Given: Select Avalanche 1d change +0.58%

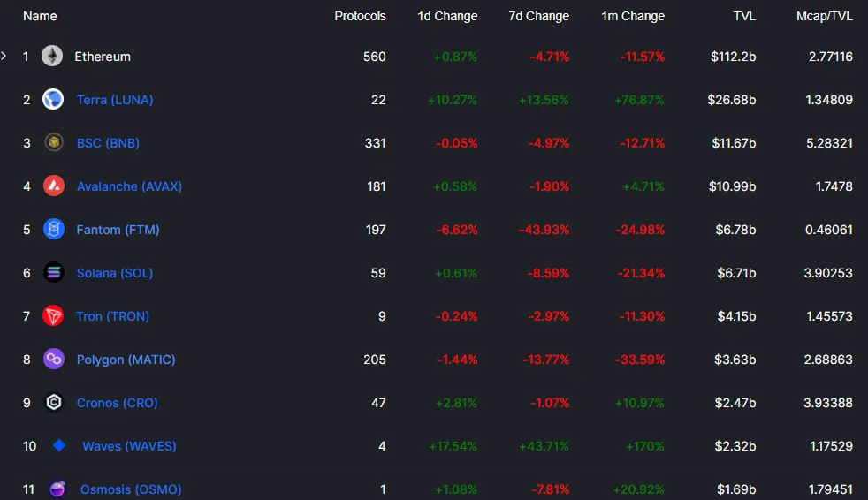Looking at the screenshot, I should tap(455, 186).
